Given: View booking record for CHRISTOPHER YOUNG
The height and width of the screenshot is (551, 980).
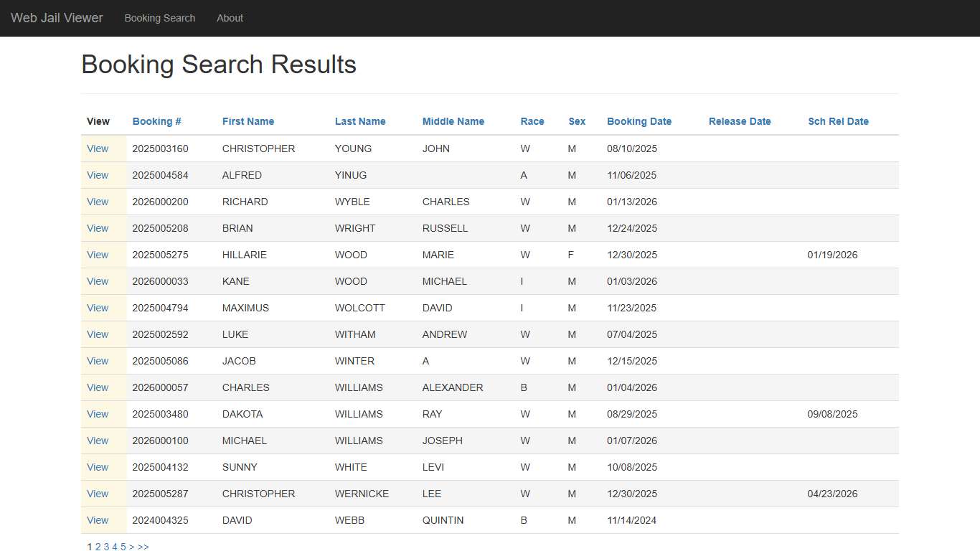Looking at the screenshot, I should coord(98,149).
